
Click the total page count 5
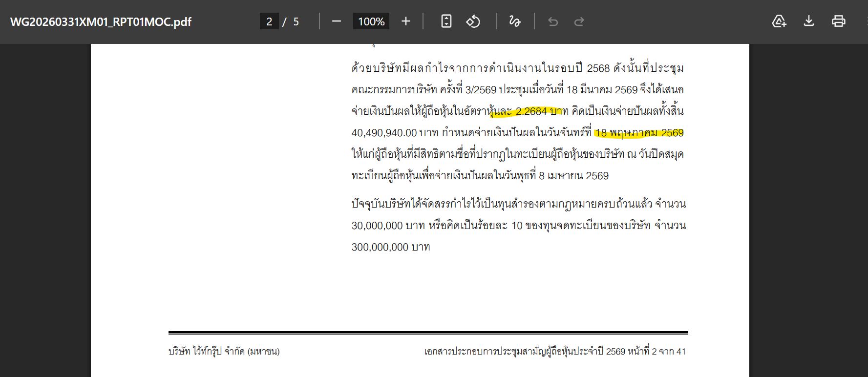(x=296, y=22)
